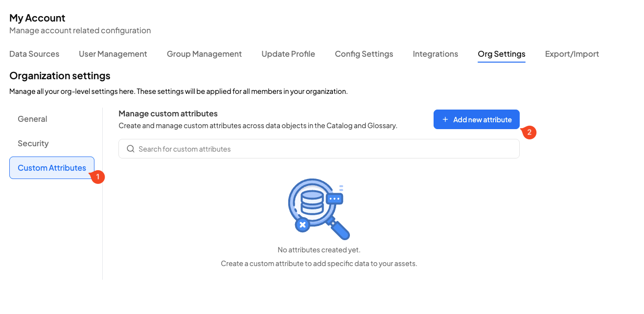644x314 pixels.
Task: Select Custom Attributes in the side menu
Action: (x=52, y=168)
